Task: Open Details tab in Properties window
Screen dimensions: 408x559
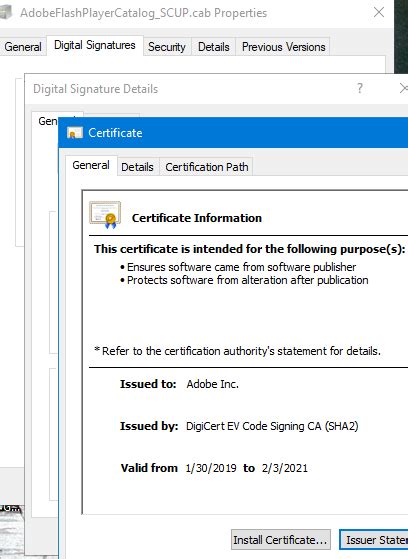Action: (x=214, y=47)
